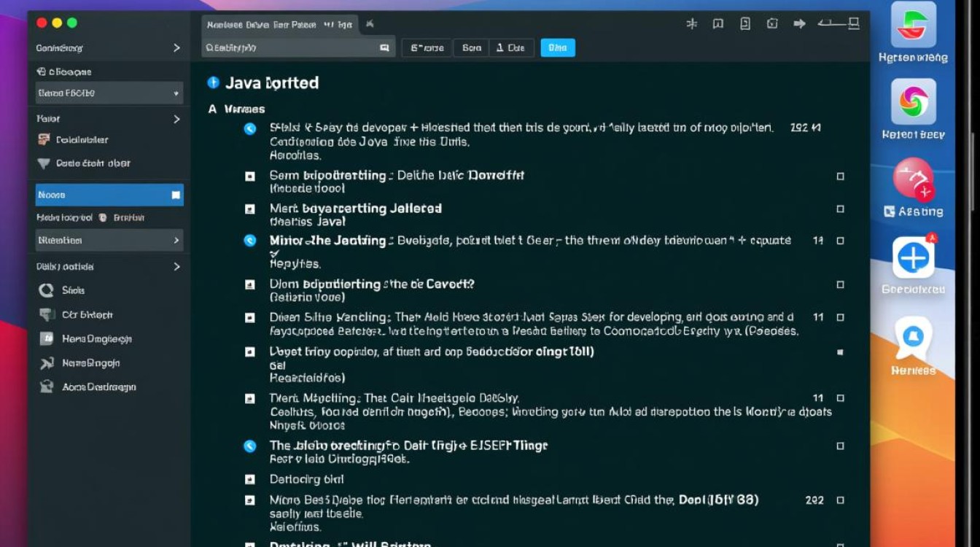
Task: Click the 'Bora' button beside the search field
Action: pyautogui.click(x=471, y=48)
